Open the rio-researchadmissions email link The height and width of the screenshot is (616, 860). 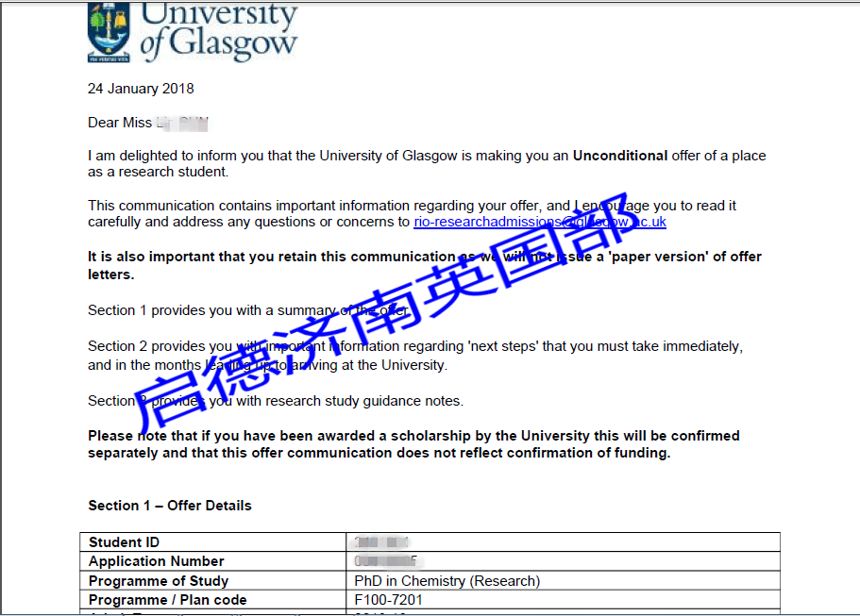coord(540,222)
